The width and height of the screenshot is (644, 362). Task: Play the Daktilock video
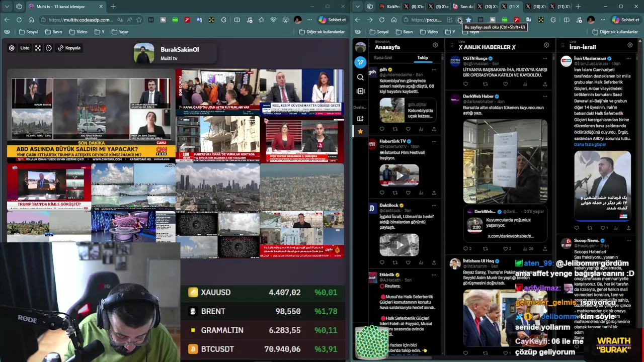point(399,245)
